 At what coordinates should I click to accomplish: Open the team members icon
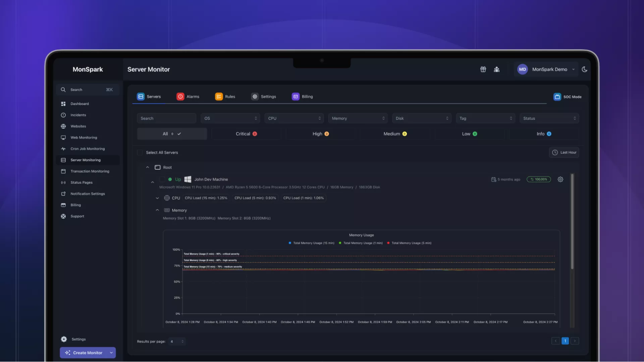[x=497, y=69]
